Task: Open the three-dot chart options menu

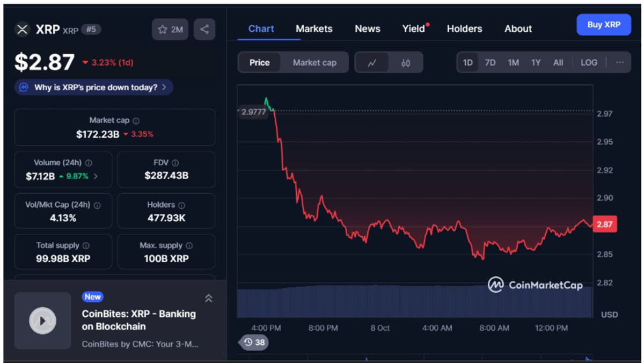Action: (620, 62)
